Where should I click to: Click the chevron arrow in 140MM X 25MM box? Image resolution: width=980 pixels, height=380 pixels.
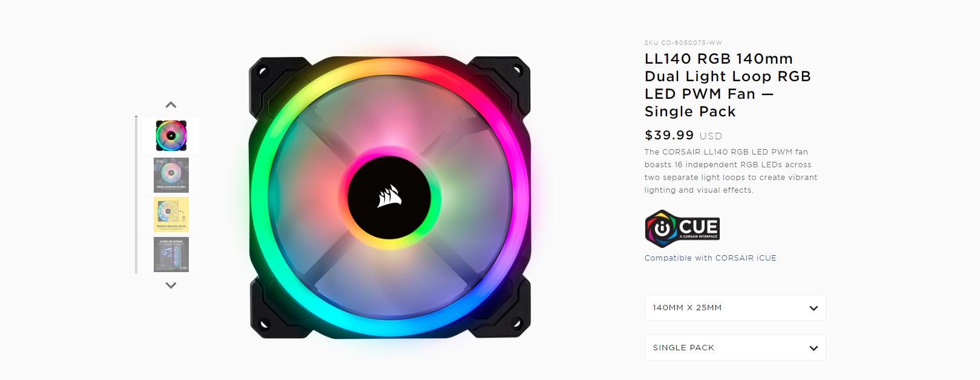point(814,308)
